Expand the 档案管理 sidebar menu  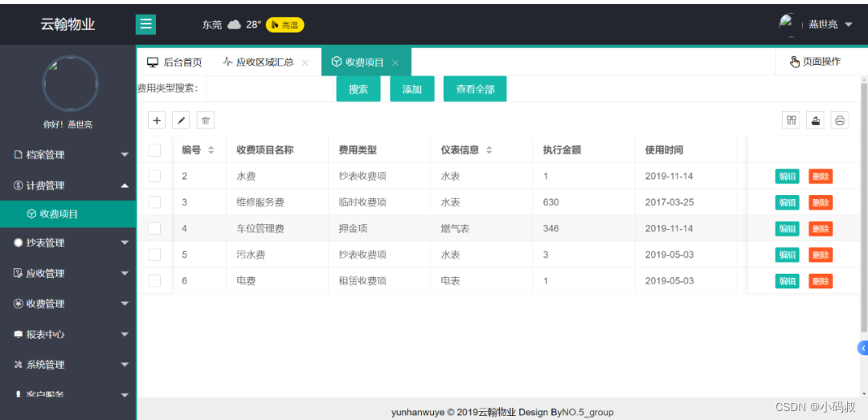(68, 155)
